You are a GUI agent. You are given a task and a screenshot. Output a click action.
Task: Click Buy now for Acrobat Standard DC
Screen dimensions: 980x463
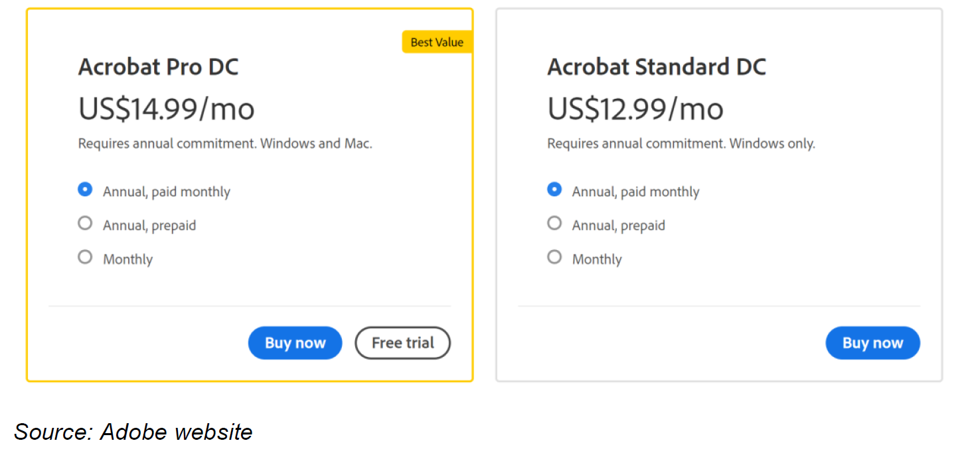click(x=872, y=343)
